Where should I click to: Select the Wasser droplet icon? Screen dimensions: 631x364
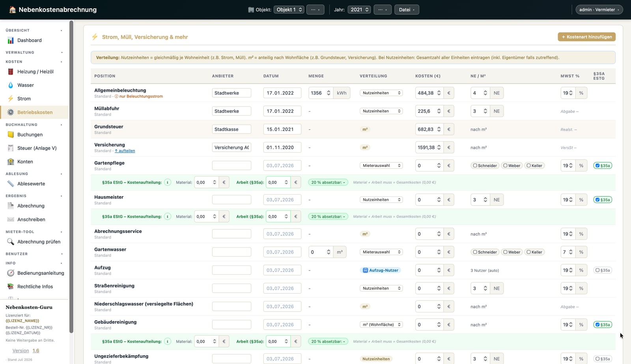(x=11, y=85)
